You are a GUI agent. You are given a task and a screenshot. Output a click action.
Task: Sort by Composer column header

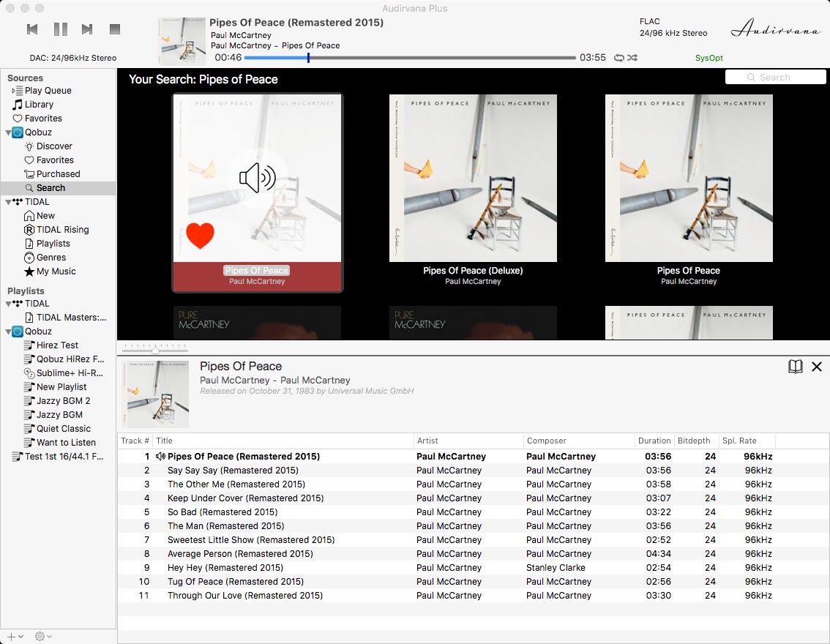(x=579, y=441)
